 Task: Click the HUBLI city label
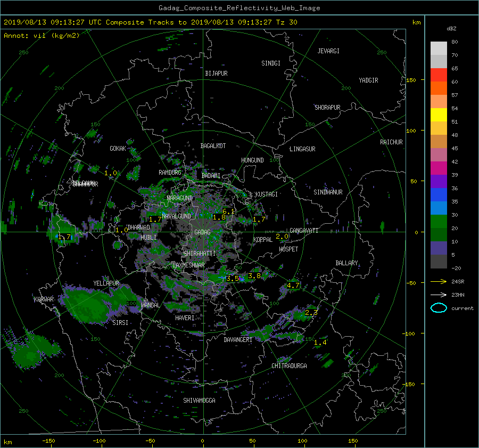coord(148,237)
